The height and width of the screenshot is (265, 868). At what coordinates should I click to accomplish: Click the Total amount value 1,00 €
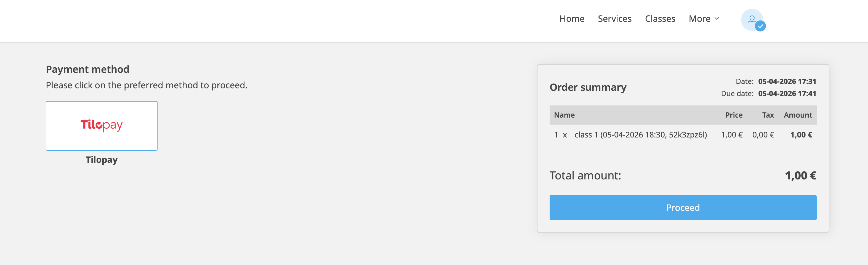point(800,176)
